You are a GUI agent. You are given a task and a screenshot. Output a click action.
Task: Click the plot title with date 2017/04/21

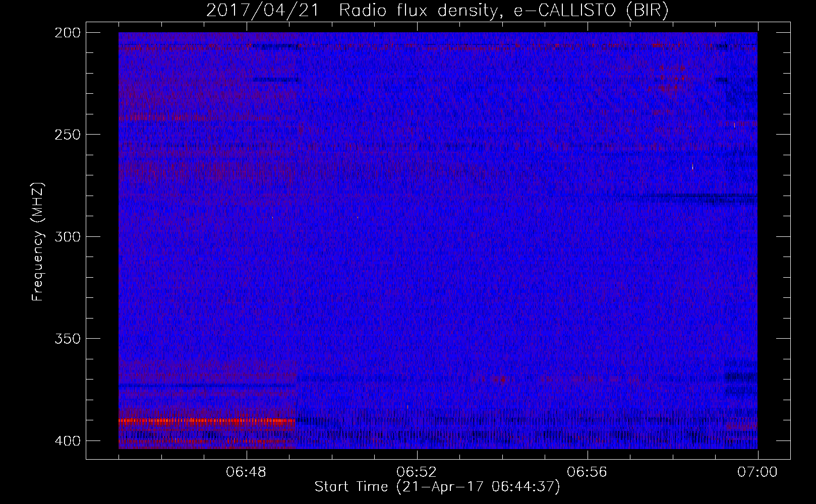437,11
